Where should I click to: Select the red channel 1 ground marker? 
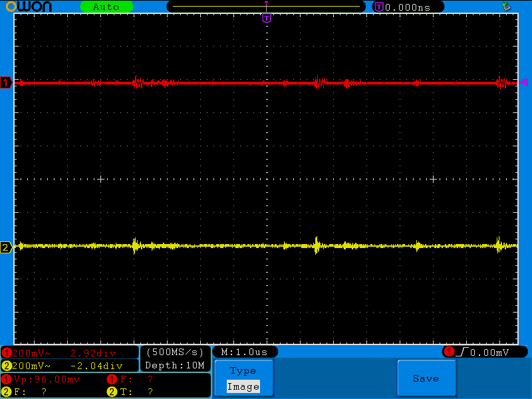click(x=6, y=82)
